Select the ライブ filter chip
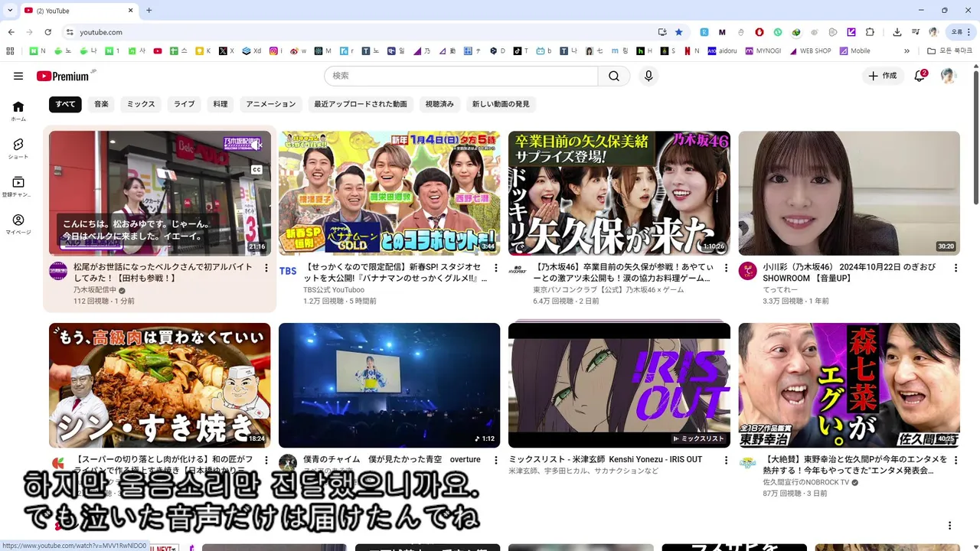Viewport: 980px width, 551px height. point(184,104)
